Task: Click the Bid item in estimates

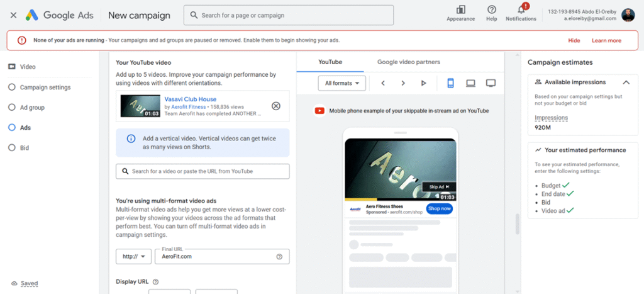Action: (545, 202)
